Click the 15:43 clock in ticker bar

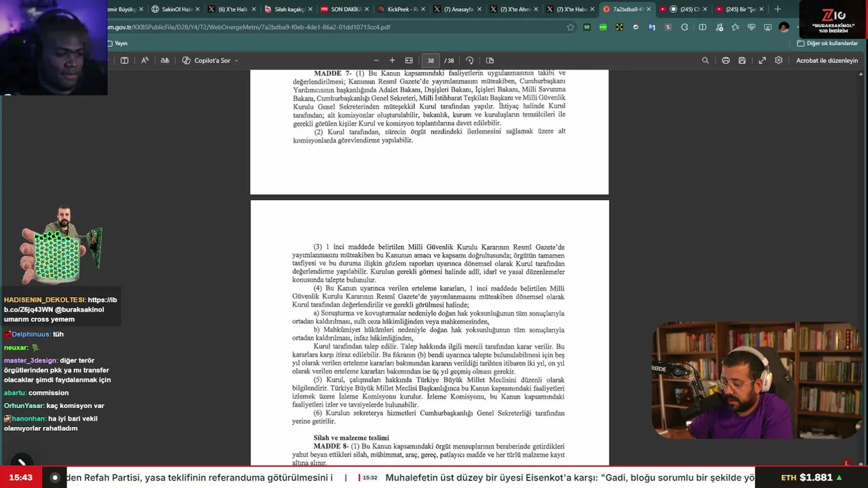(21, 477)
